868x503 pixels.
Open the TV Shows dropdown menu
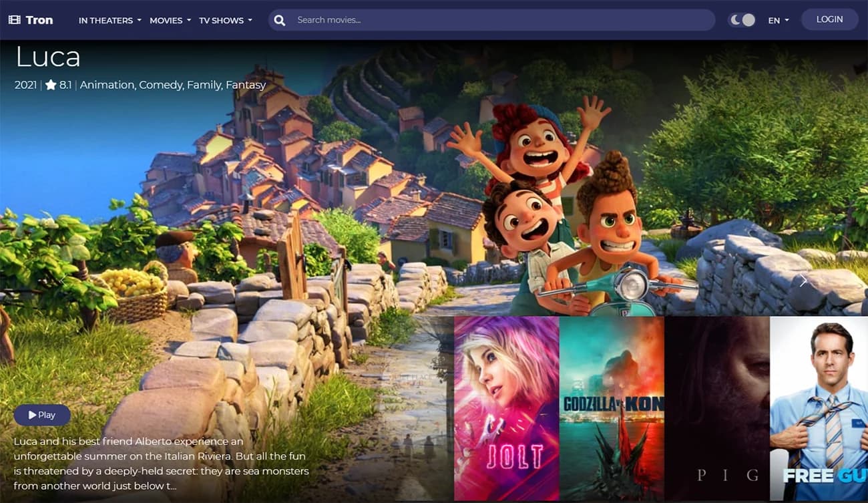pyautogui.click(x=225, y=20)
